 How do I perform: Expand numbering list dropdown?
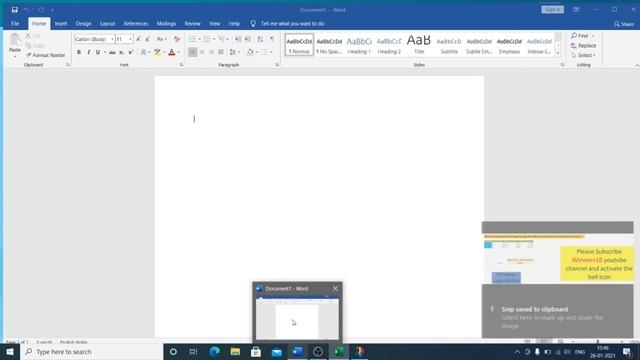214,39
